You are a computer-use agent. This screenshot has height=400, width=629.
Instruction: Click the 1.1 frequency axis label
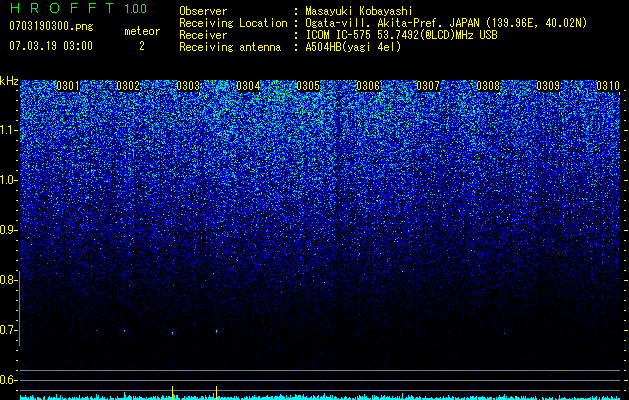point(8,130)
